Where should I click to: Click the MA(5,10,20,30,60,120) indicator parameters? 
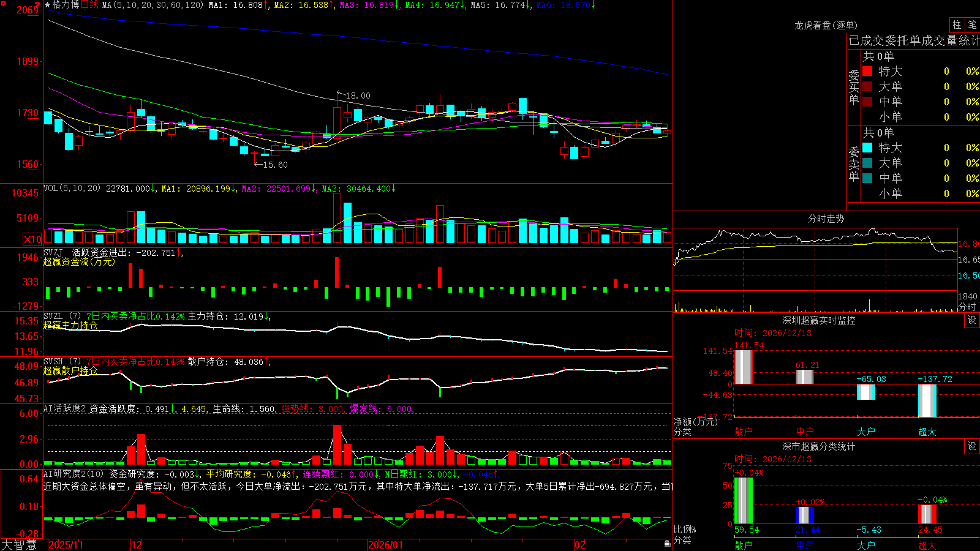pos(153,5)
